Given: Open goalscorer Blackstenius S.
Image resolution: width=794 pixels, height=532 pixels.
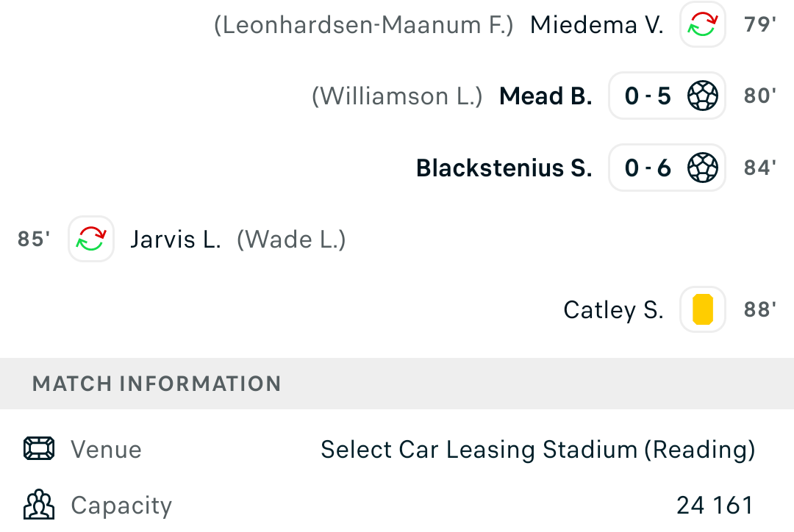Looking at the screenshot, I should pyautogui.click(x=504, y=168).
